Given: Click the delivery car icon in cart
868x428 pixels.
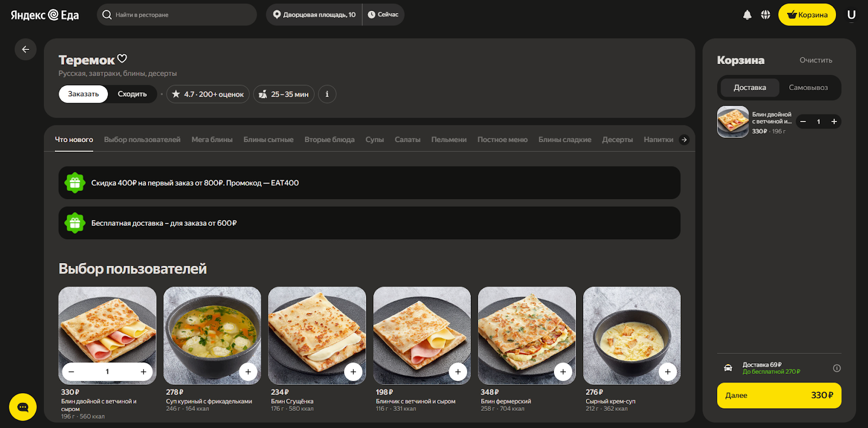Looking at the screenshot, I should tap(728, 368).
